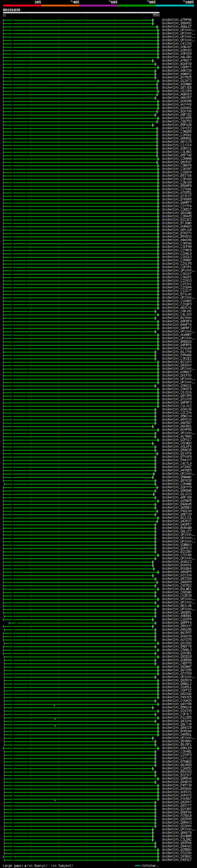This screenshot has height=868, width=197.
Task: Select the UniRef100_Q2PS17 label
Action: tap(176, 440)
